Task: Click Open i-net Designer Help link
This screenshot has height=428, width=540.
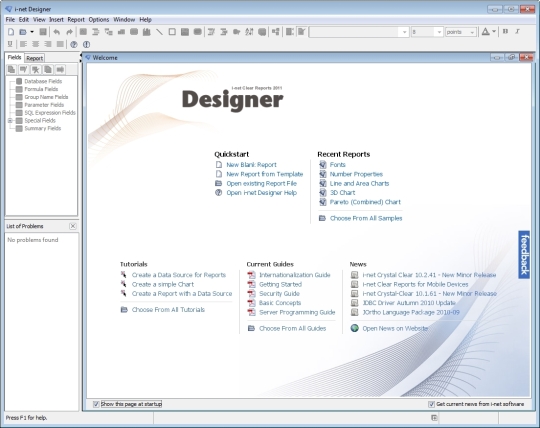Action: point(261,193)
